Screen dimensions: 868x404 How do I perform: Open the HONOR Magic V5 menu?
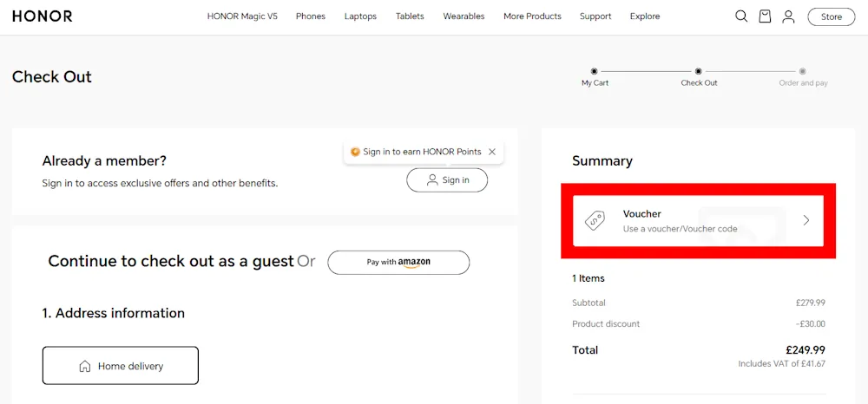pos(242,16)
